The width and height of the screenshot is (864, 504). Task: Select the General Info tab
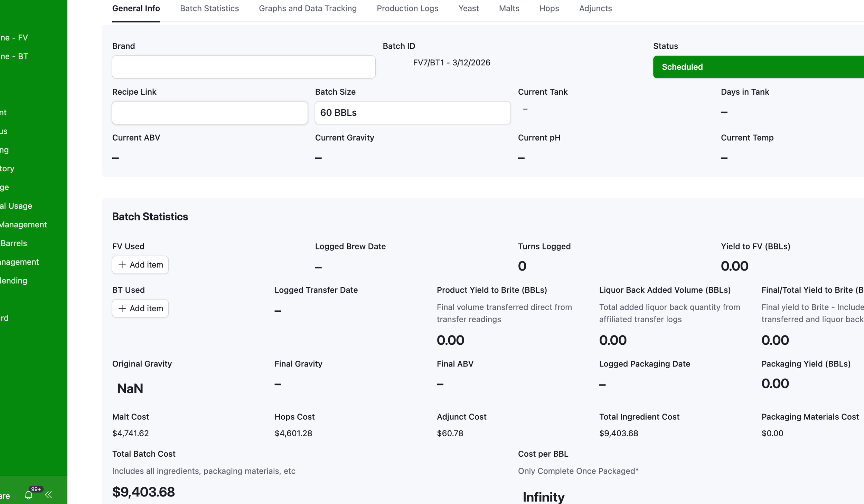136,8
